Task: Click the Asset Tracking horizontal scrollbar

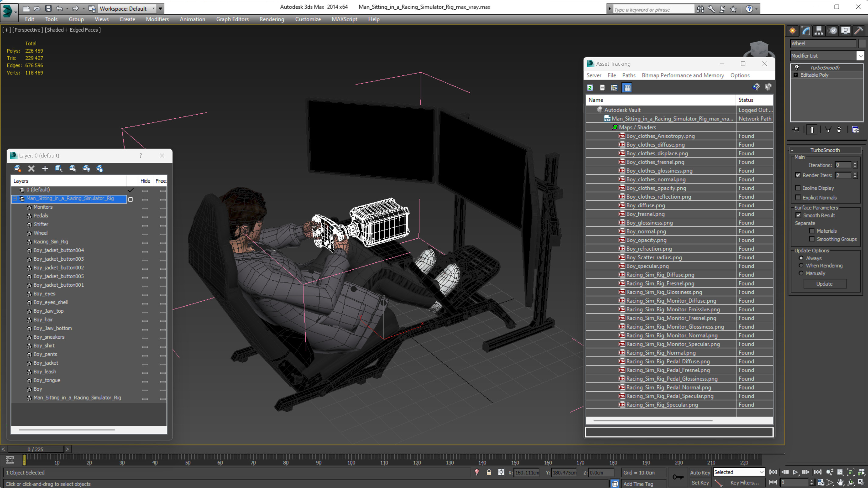Action: click(x=653, y=420)
